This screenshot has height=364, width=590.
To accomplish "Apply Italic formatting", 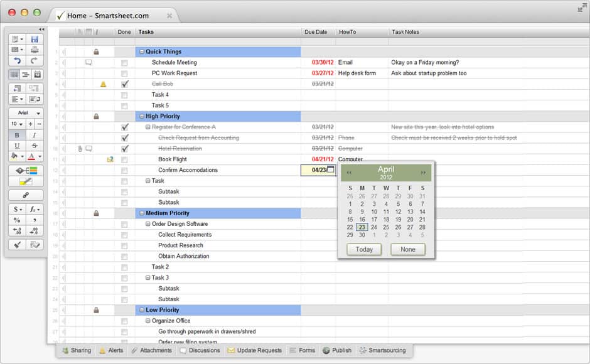I will click(x=35, y=135).
